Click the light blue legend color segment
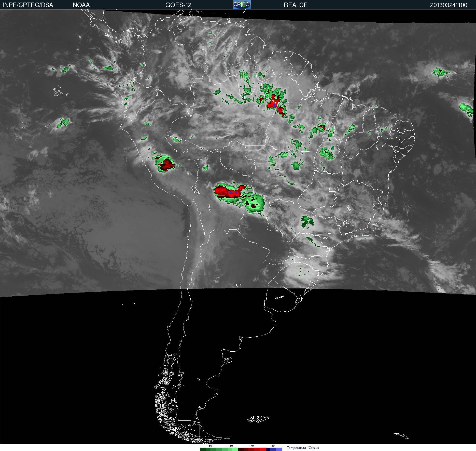Screen dimensions: 476x451 (x=279, y=449)
